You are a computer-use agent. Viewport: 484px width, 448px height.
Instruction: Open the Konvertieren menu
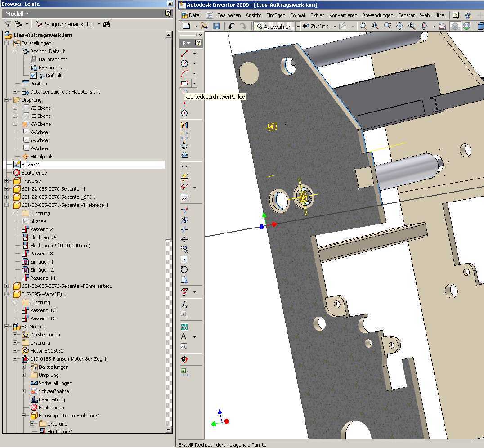pos(343,15)
